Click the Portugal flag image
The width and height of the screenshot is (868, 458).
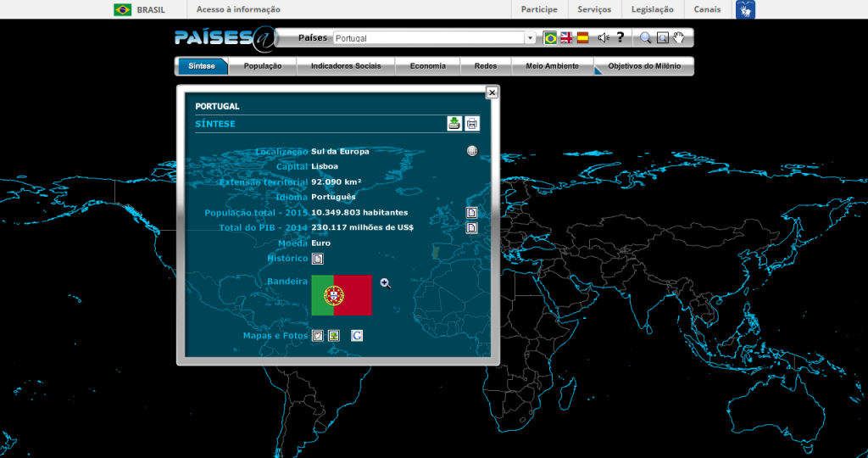pos(342,295)
